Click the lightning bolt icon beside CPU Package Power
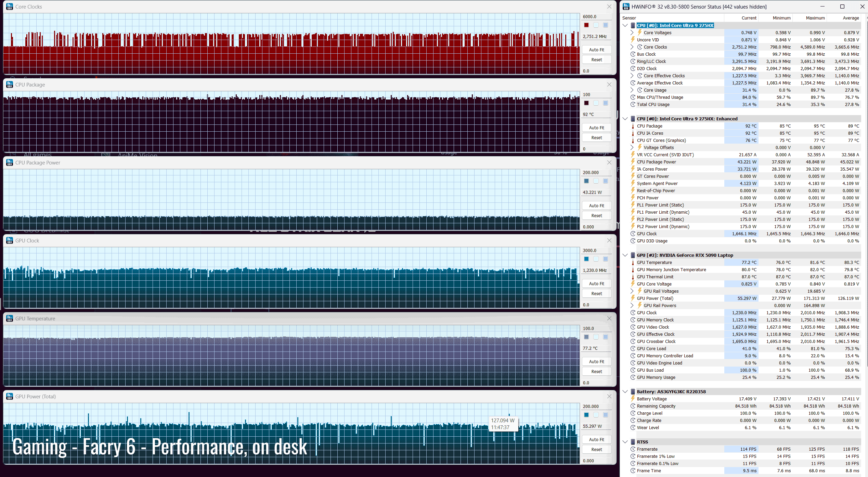This screenshot has width=868, height=477. 633,162
